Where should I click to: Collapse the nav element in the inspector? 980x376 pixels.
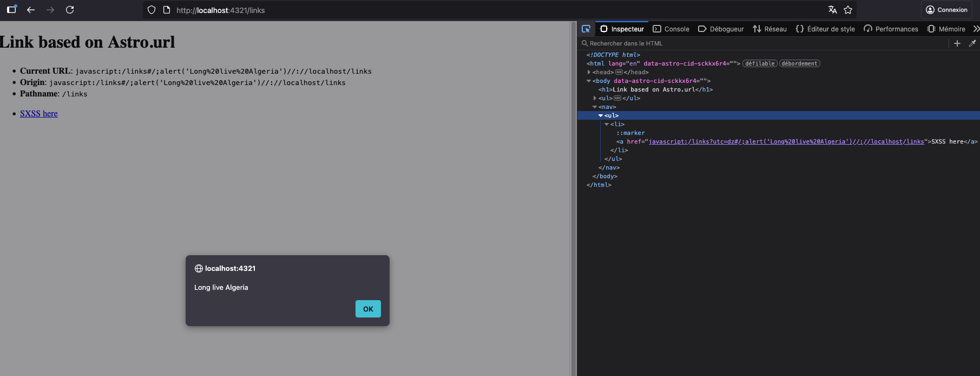point(595,107)
